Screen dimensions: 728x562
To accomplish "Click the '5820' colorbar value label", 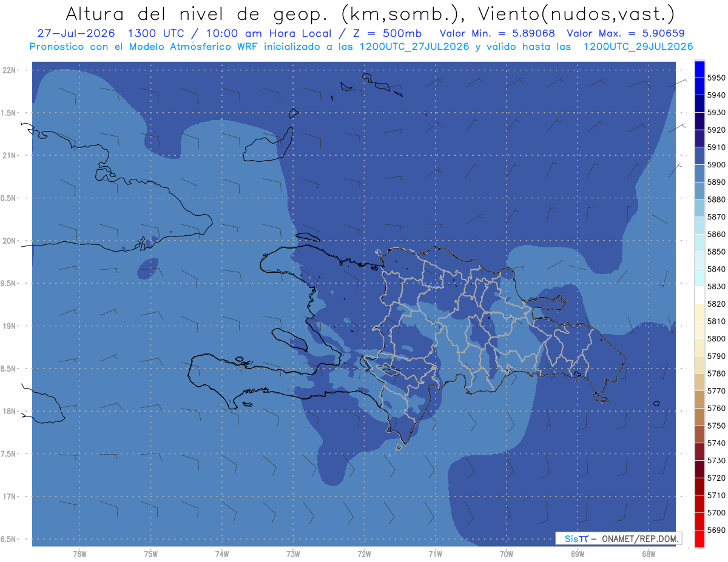I will coord(716,304).
